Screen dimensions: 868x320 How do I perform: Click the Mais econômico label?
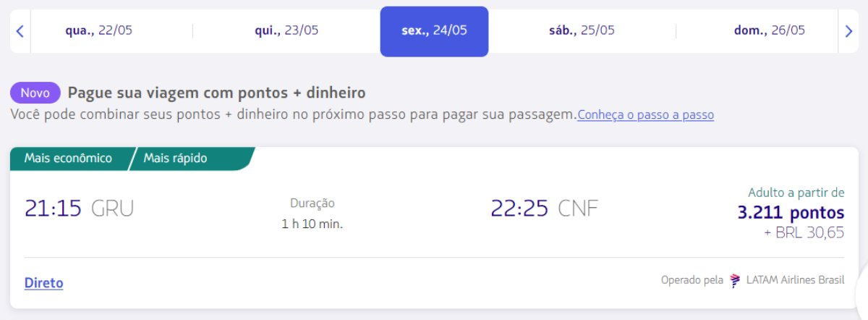(x=68, y=159)
